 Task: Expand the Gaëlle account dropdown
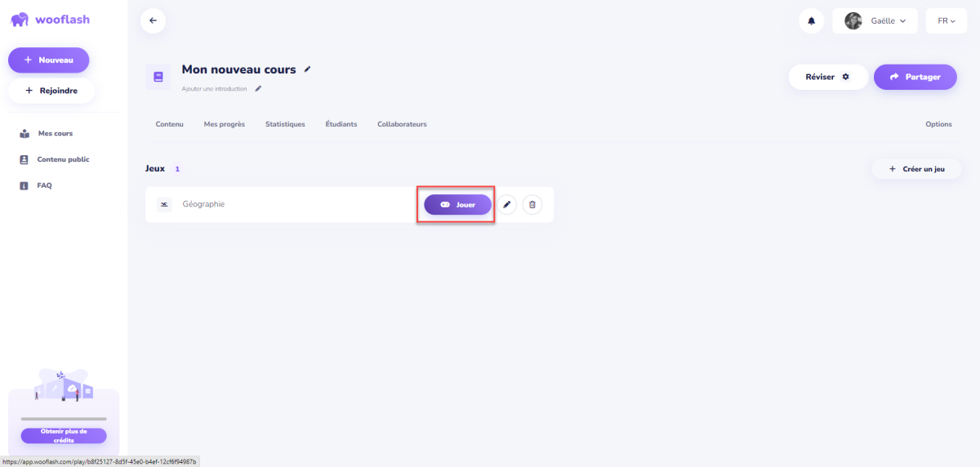point(875,21)
